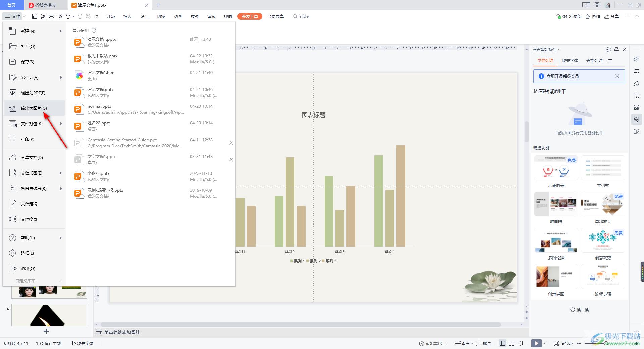Add a new slide with plus button
Image resolution: width=644 pixels, height=349 pixels.
pyautogui.click(x=46, y=331)
